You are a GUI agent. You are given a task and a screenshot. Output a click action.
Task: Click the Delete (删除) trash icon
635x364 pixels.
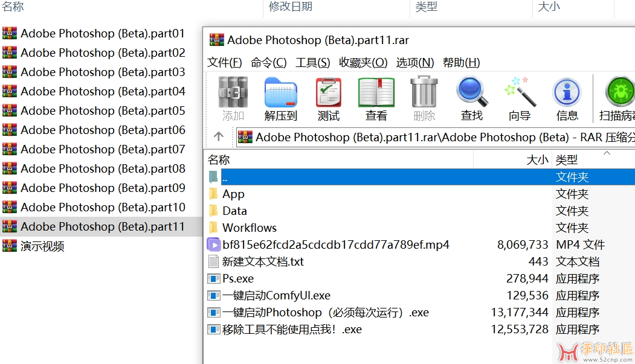[424, 92]
